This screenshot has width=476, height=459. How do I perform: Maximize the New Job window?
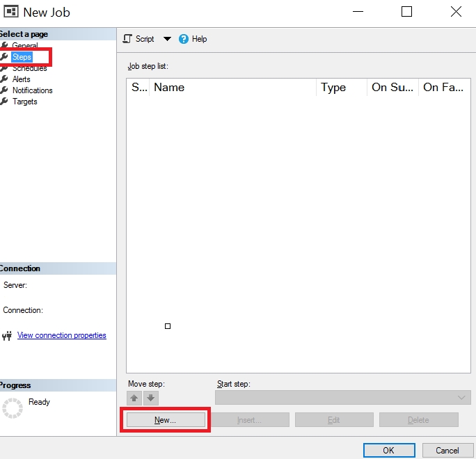(x=407, y=12)
